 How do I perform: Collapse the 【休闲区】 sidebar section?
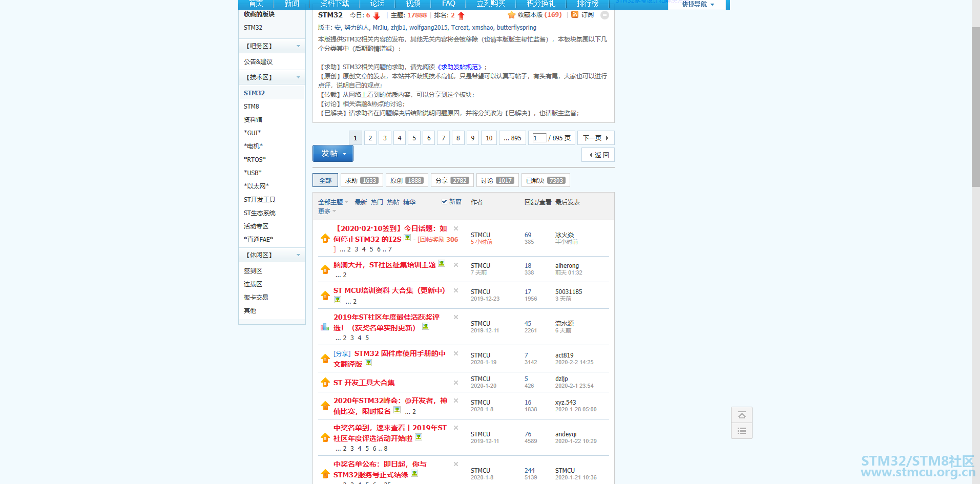(x=298, y=255)
